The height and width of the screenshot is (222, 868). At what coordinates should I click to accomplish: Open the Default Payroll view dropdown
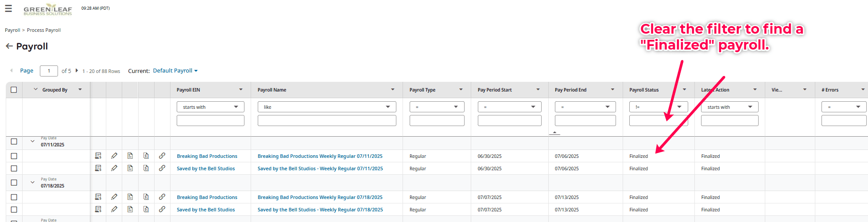(x=175, y=71)
